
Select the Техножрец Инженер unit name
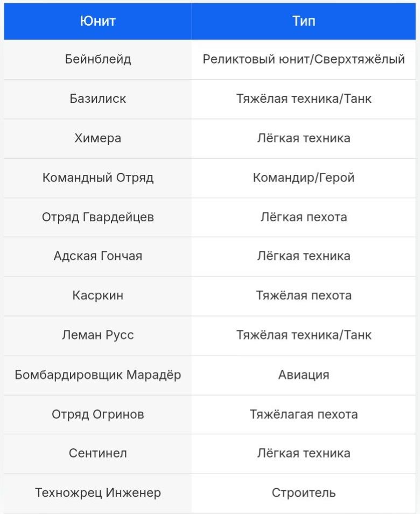(97, 492)
